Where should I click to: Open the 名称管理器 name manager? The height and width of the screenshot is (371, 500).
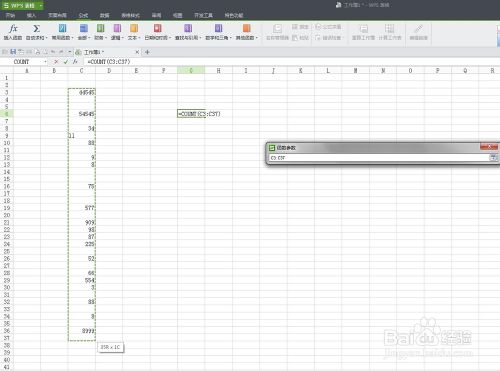pyautogui.click(x=277, y=32)
